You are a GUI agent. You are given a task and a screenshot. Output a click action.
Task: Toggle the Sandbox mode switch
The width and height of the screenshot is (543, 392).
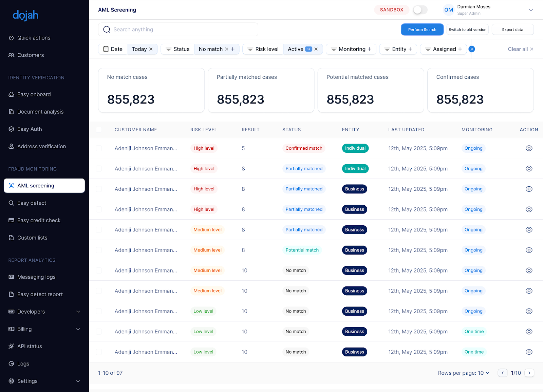point(420,10)
